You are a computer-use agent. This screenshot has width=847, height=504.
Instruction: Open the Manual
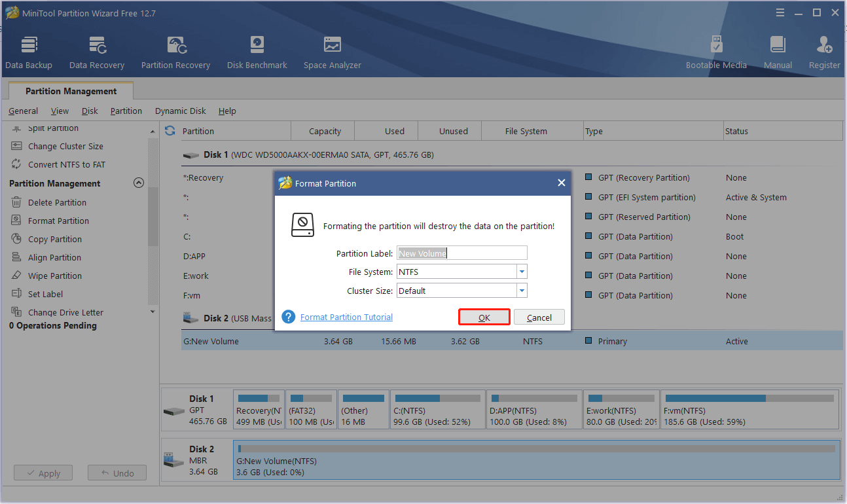click(778, 53)
